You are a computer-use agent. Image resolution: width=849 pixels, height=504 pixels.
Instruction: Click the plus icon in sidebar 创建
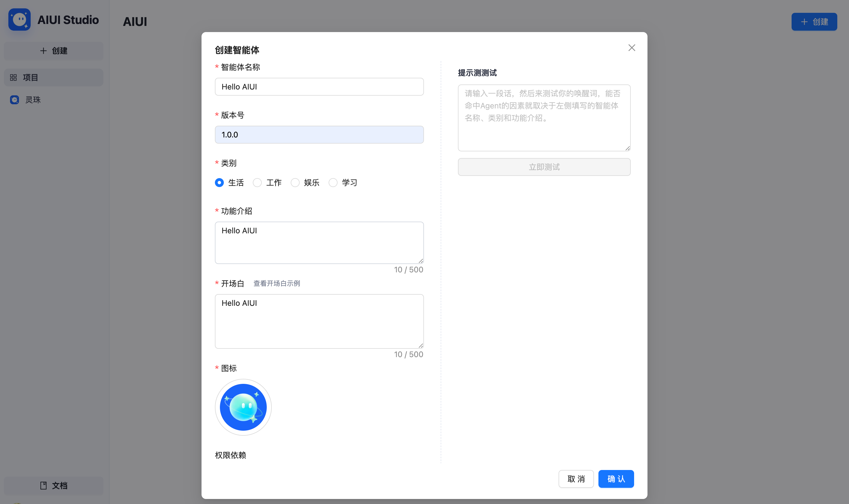pos(43,51)
